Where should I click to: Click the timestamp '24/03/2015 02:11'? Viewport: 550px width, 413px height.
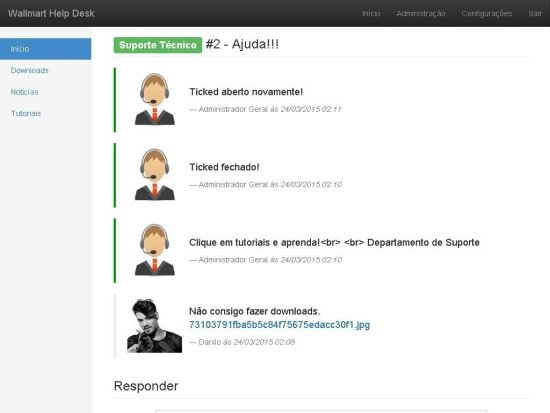[310, 109]
